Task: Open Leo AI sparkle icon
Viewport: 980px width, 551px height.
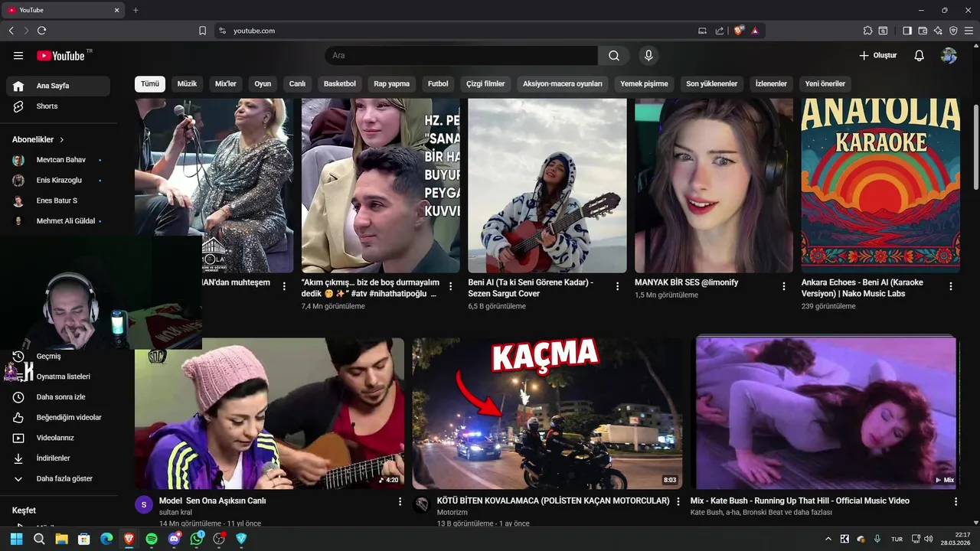Action: click(x=938, y=31)
